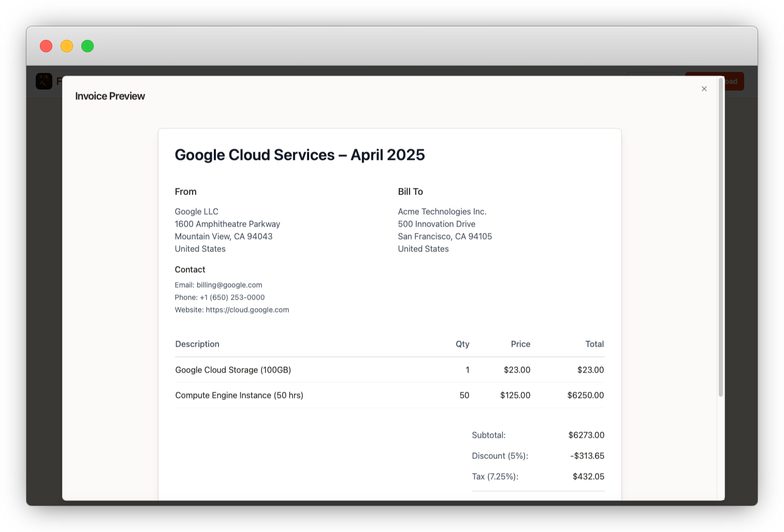The image size is (784, 532).
Task: Click the '-$313.65' discount amount
Action: coord(587,456)
